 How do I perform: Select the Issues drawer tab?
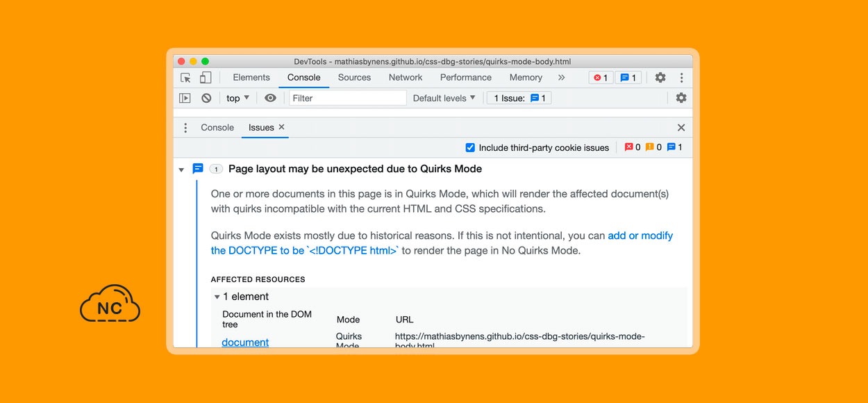pyautogui.click(x=261, y=128)
